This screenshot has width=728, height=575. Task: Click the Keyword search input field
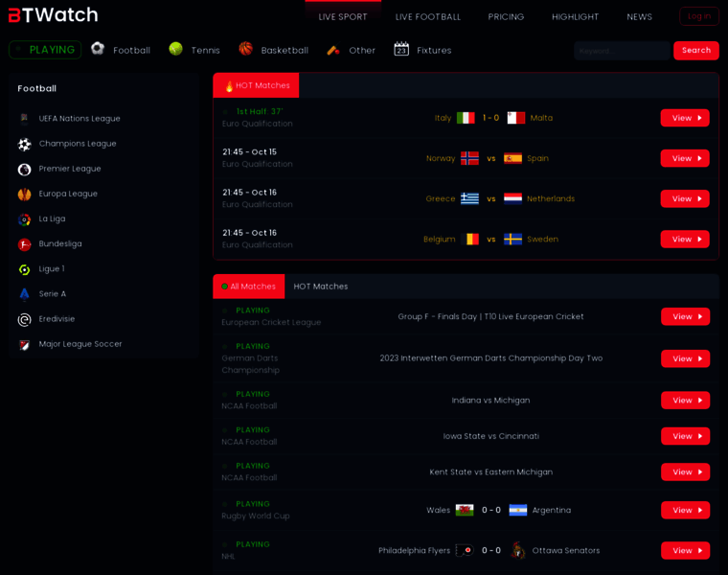[622, 51]
